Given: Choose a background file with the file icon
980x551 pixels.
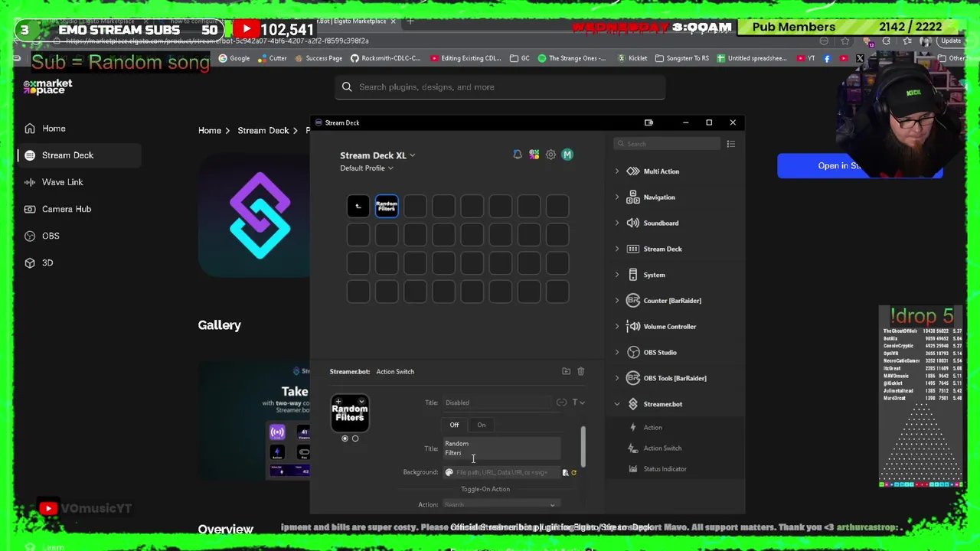Looking at the screenshot, I should pyautogui.click(x=565, y=472).
